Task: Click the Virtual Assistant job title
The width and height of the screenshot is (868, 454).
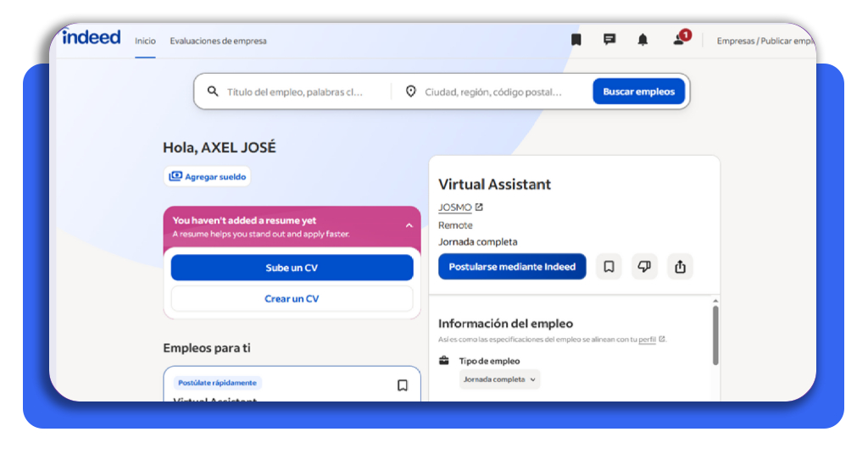Action: click(495, 184)
